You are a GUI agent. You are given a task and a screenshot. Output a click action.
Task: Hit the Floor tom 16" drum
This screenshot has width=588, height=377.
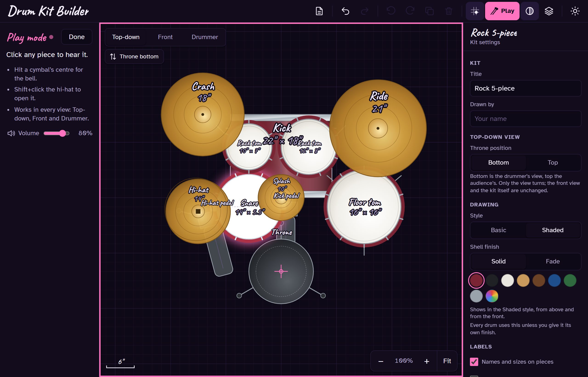(364, 207)
